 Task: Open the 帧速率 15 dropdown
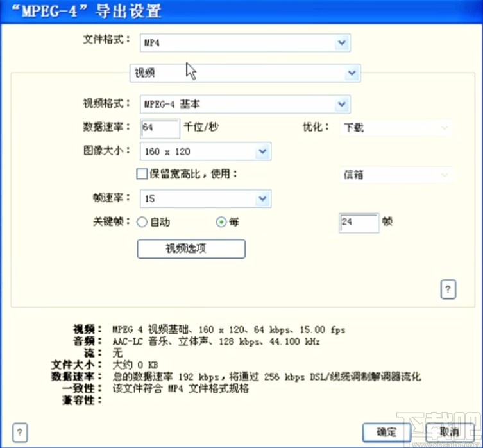click(x=205, y=198)
